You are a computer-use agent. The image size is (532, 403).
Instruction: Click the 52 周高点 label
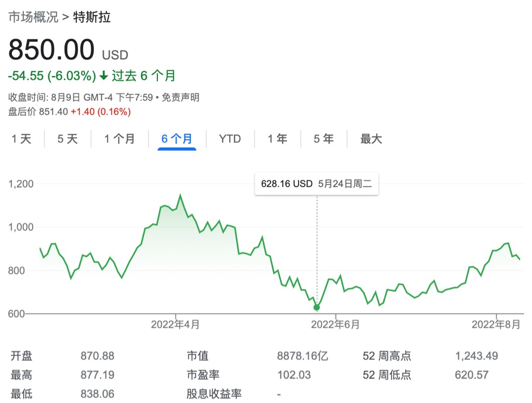tap(387, 356)
